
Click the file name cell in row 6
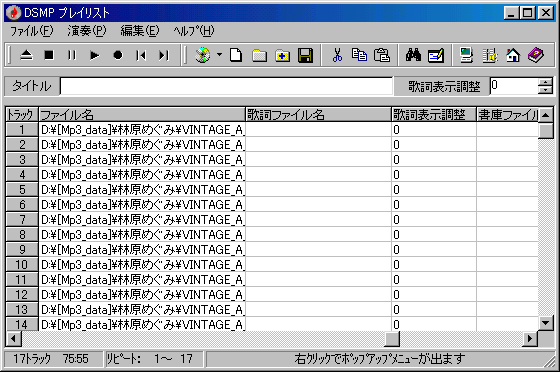142,205
